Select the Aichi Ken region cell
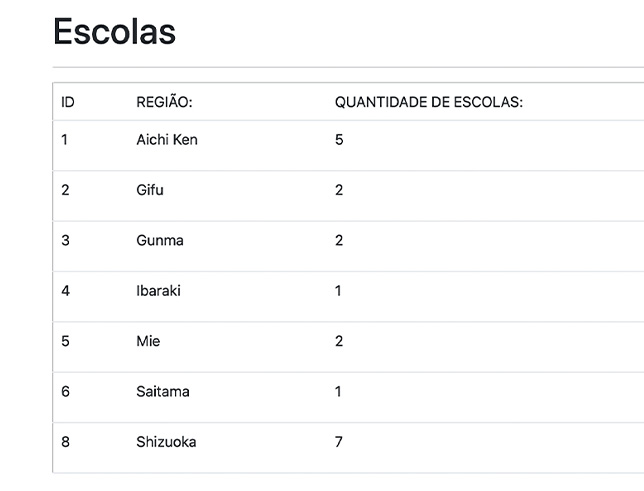This screenshot has width=644, height=491. click(x=167, y=140)
